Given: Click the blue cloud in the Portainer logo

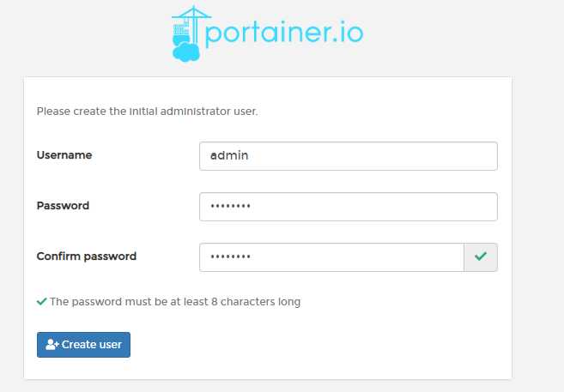Looking at the screenshot, I should [185, 52].
